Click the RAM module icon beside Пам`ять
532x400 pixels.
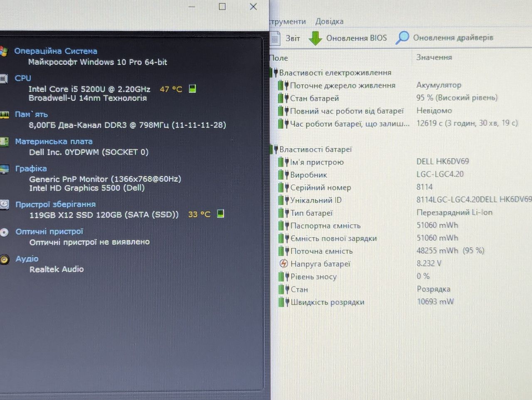pyautogui.click(x=4, y=115)
